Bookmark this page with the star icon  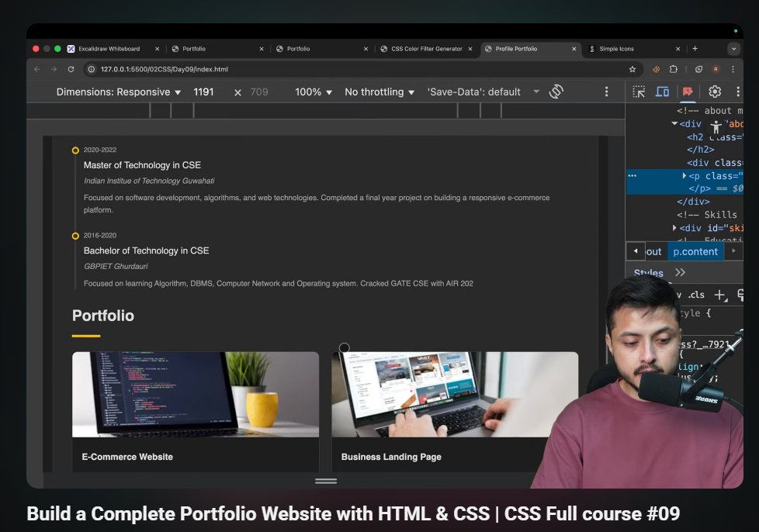[632, 69]
